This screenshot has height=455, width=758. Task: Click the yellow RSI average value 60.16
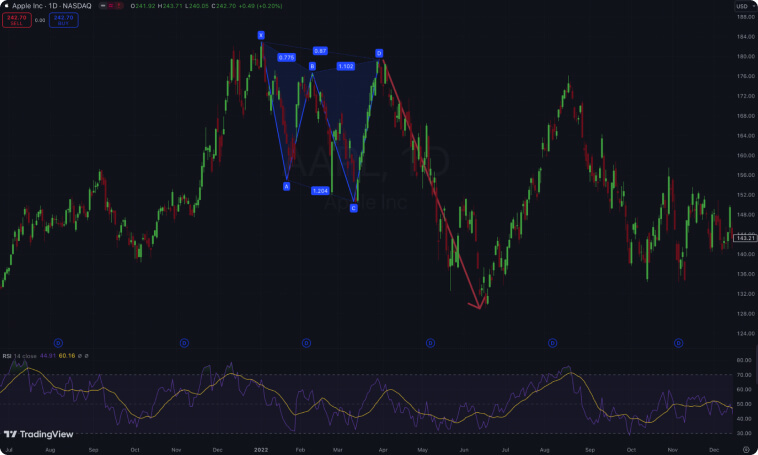pyautogui.click(x=67, y=356)
